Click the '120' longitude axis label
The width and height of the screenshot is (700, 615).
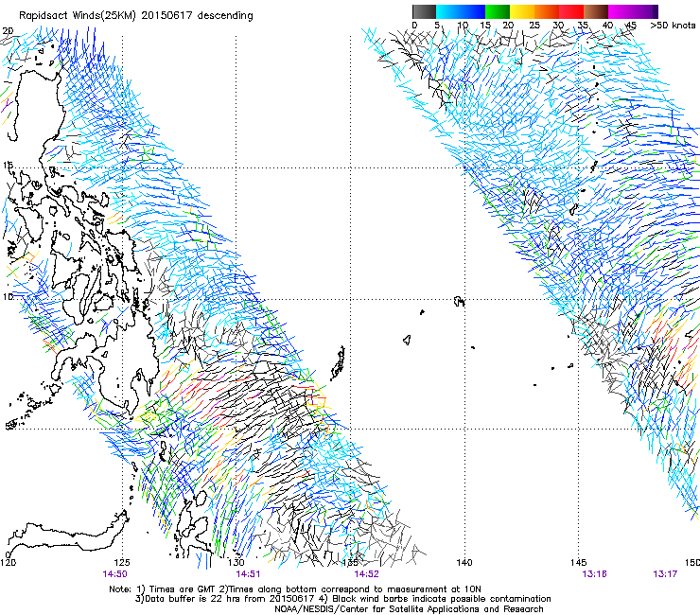[8, 562]
